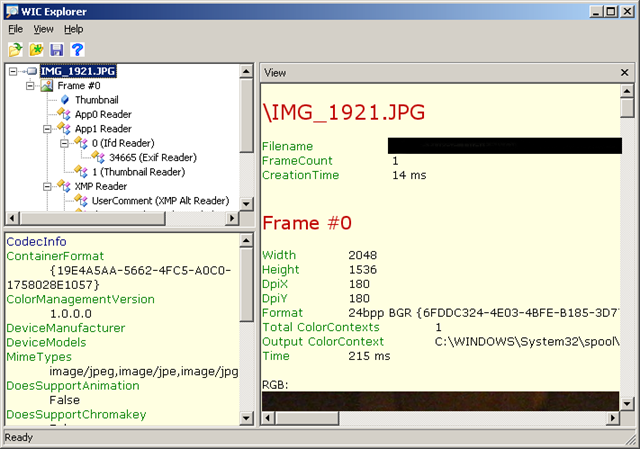Click tree panel scroll up arrow
Image resolution: width=640 pixels, height=449 pixels.
point(246,71)
